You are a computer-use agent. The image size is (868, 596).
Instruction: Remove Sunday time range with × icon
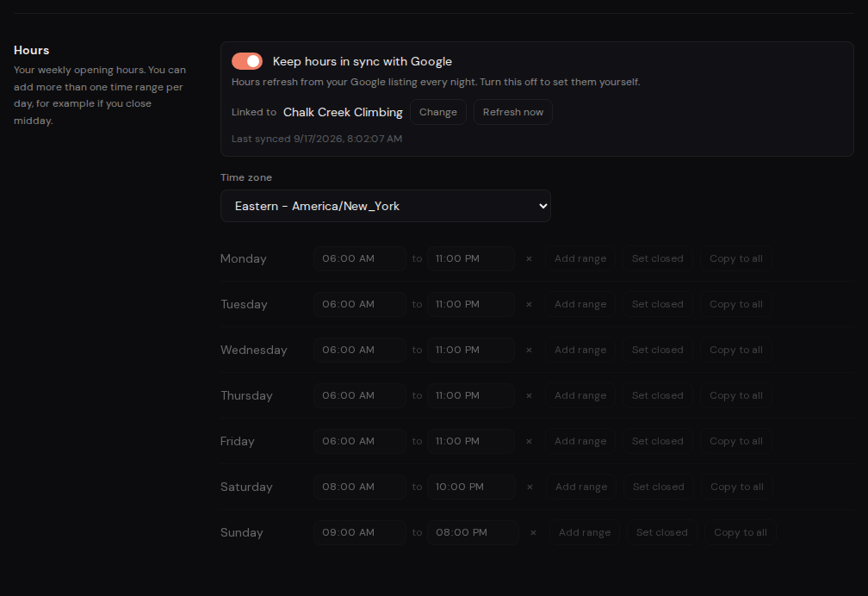[x=533, y=532]
